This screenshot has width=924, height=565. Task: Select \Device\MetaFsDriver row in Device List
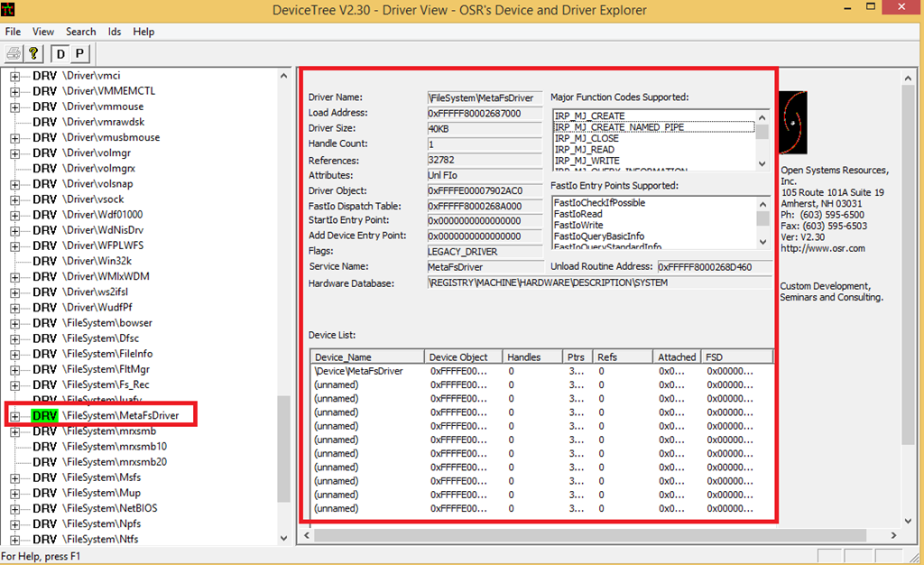click(358, 371)
